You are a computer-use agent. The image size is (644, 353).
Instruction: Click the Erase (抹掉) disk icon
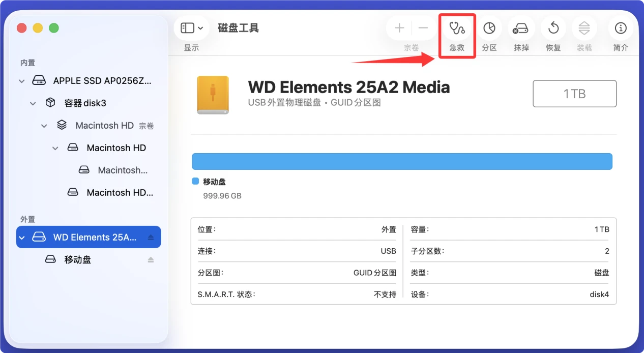coord(521,28)
